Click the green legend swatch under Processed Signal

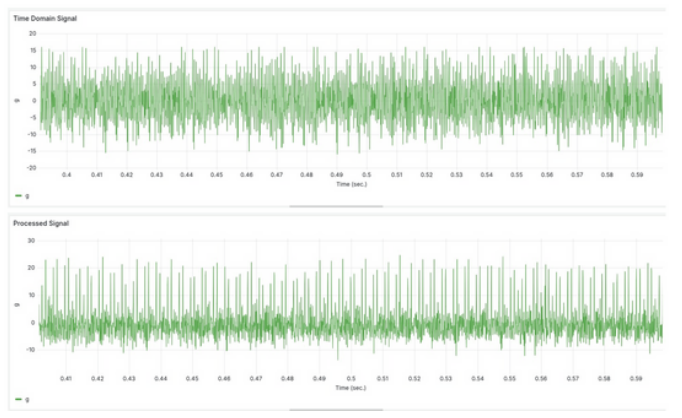coord(18,399)
